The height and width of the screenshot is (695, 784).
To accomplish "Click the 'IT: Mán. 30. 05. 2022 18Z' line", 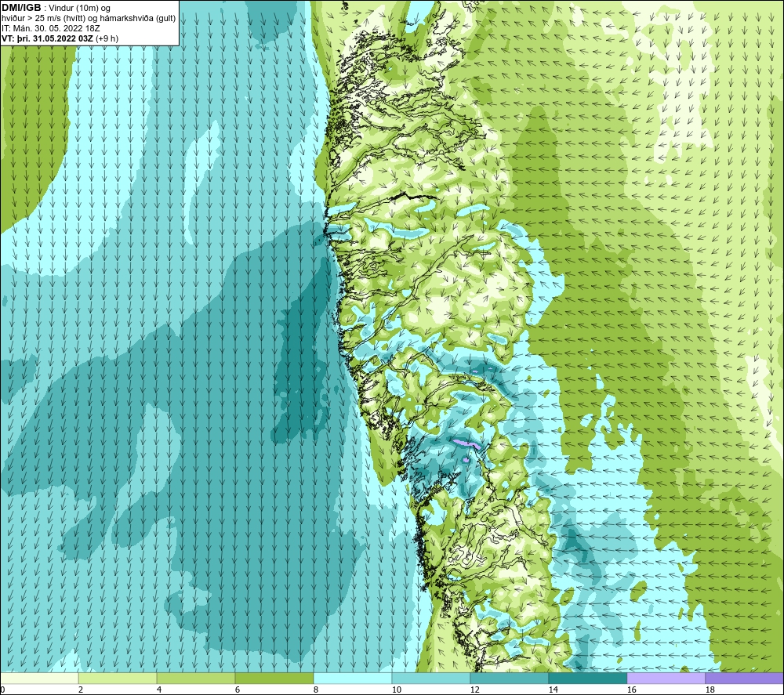I will 50,28.
